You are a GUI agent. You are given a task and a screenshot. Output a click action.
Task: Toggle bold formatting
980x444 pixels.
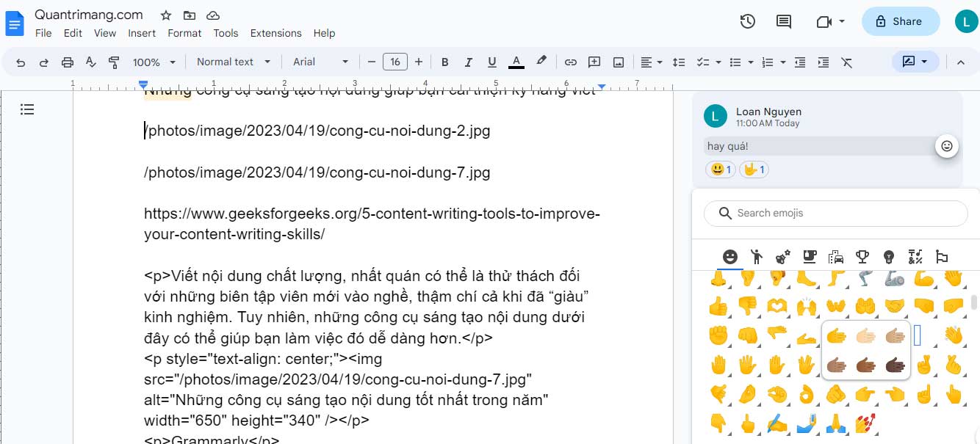click(x=444, y=62)
